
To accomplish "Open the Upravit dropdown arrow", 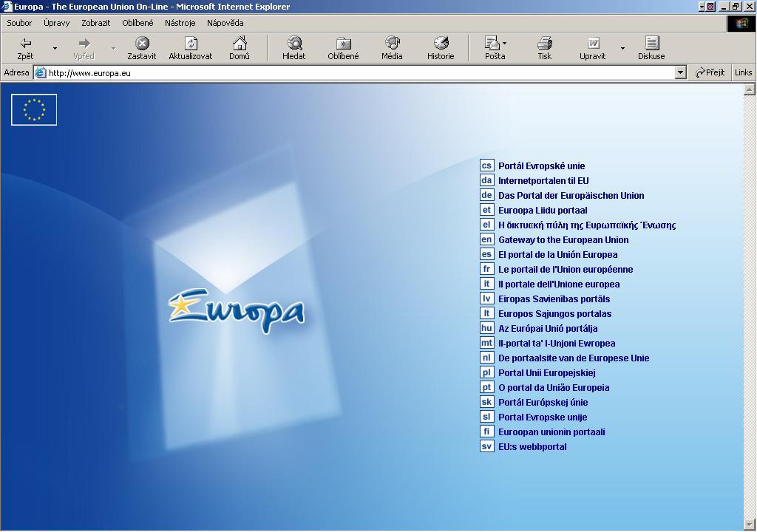I will point(622,48).
